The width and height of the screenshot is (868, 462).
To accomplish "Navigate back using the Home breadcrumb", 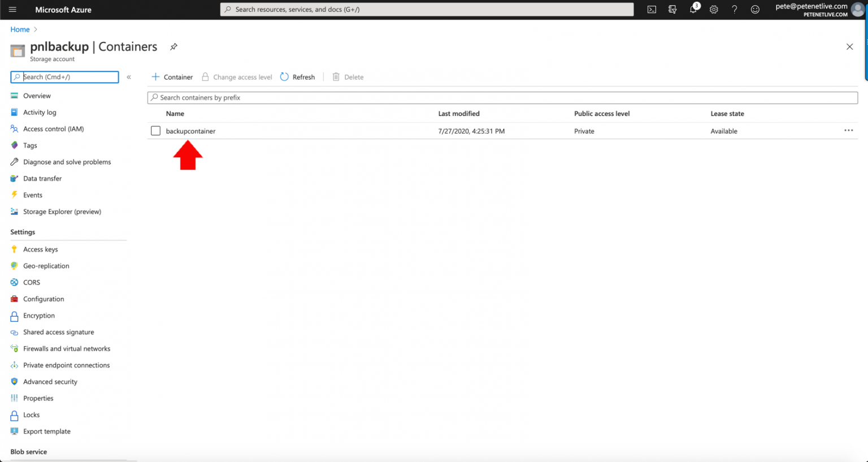I will [20, 29].
